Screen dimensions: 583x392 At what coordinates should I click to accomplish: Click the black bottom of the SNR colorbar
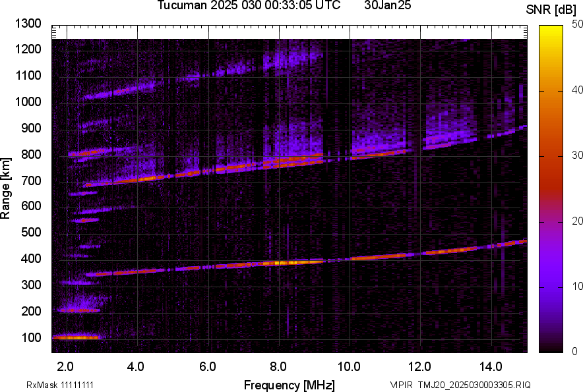[549, 348]
